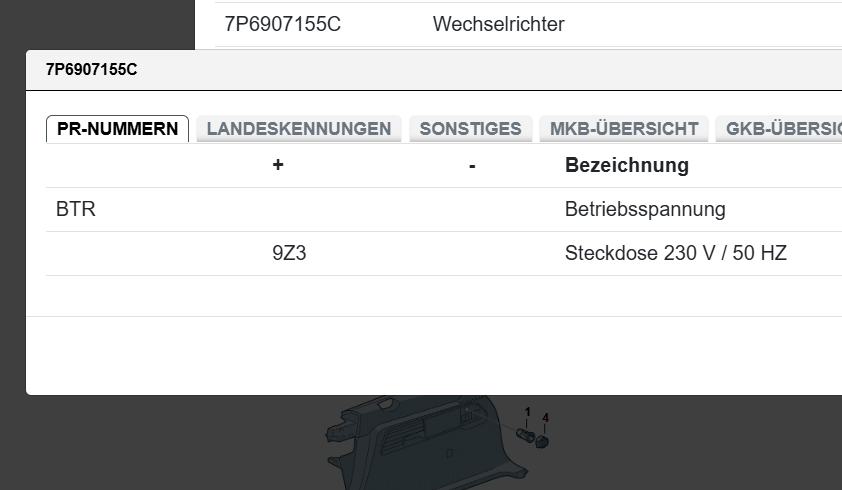
Task: Click the Bezeichnung column header
Action: click(627, 165)
